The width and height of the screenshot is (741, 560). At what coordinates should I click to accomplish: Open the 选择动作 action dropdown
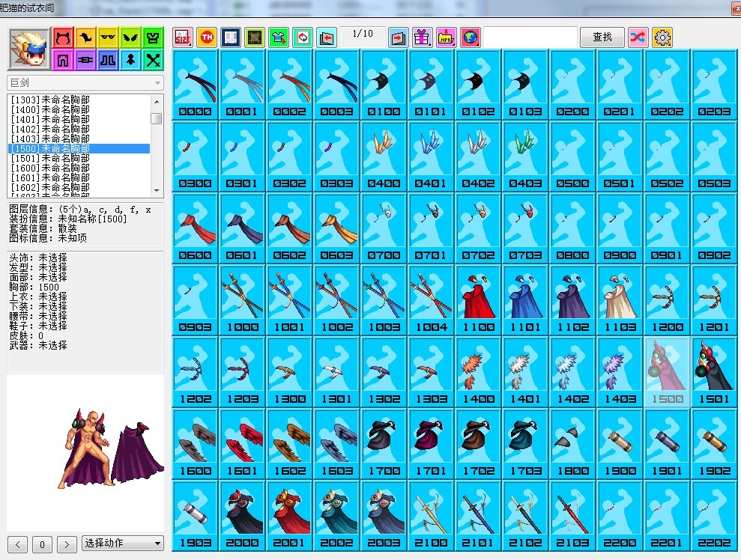pyautogui.click(x=123, y=544)
